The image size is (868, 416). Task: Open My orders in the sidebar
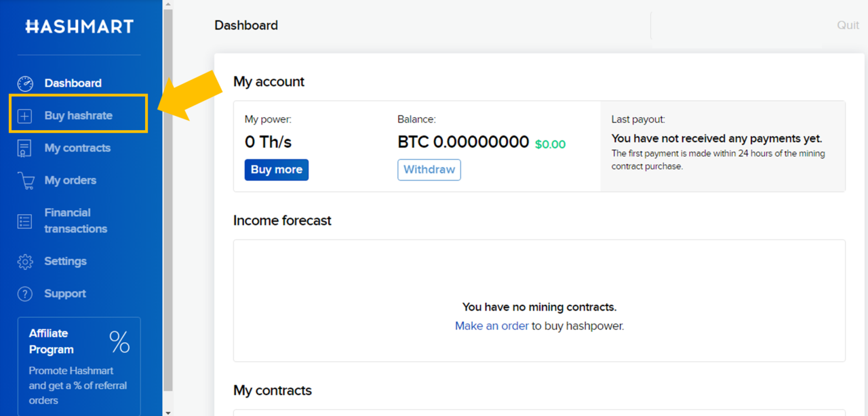[71, 181]
